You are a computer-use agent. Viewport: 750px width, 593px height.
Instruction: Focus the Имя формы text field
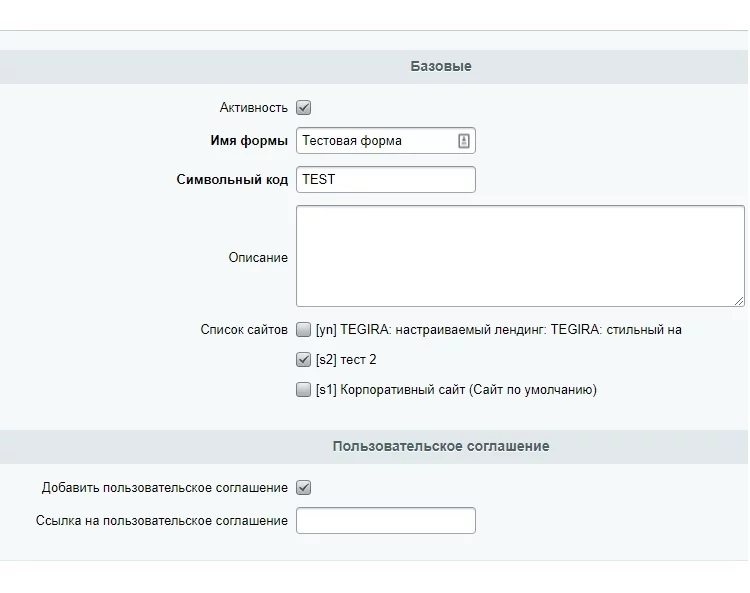(x=375, y=141)
